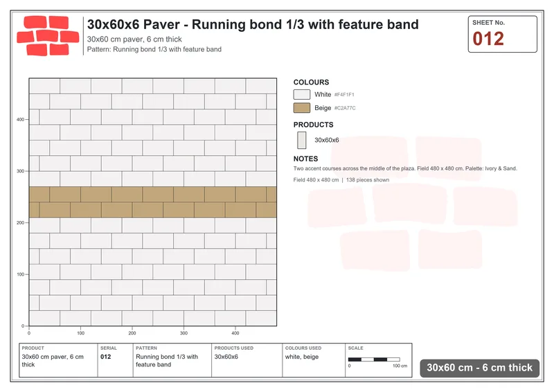Click the beige feature band in pattern
The height and width of the screenshot is (392, 554).
[x=152, y=202]
